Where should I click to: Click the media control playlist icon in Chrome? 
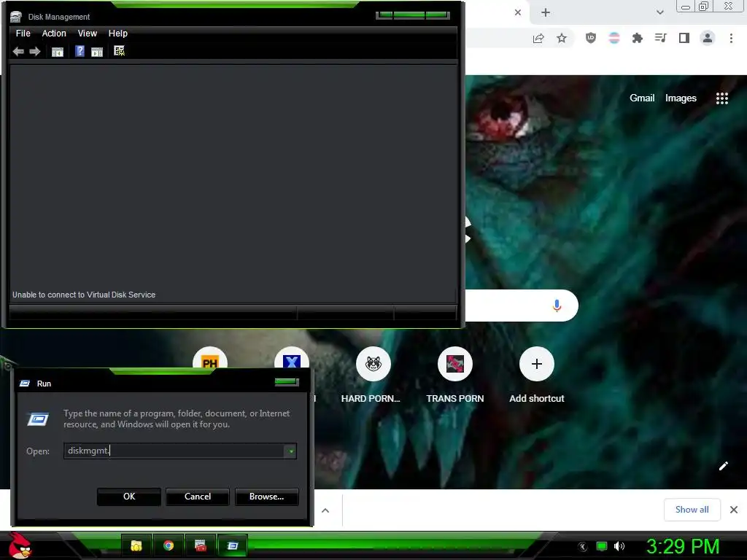pos(660,38)
